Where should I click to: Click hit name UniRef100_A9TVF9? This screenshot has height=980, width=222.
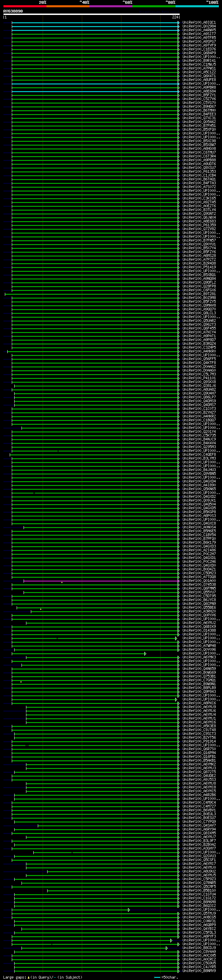199,45
